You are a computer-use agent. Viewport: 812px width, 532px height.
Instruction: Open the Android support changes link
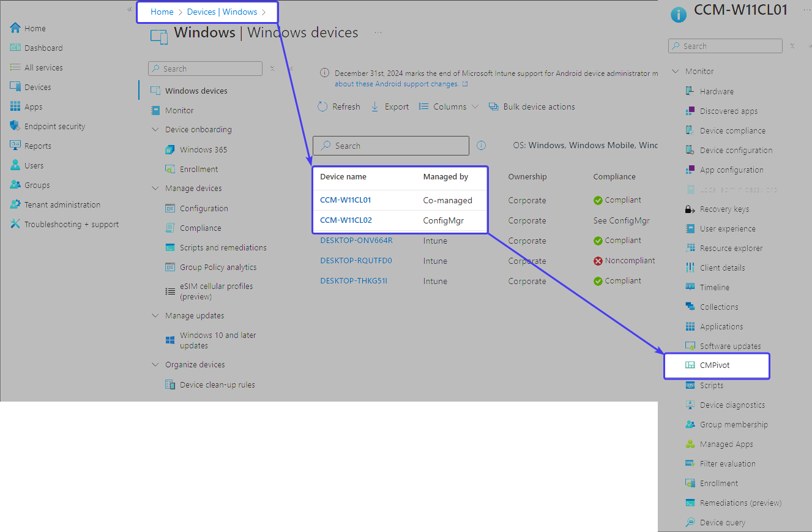(401, 84)
